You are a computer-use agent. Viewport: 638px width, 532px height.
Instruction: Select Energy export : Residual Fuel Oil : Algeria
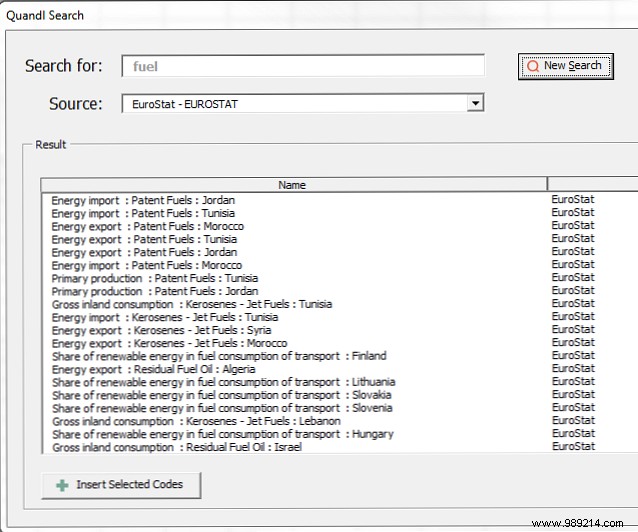153,370
